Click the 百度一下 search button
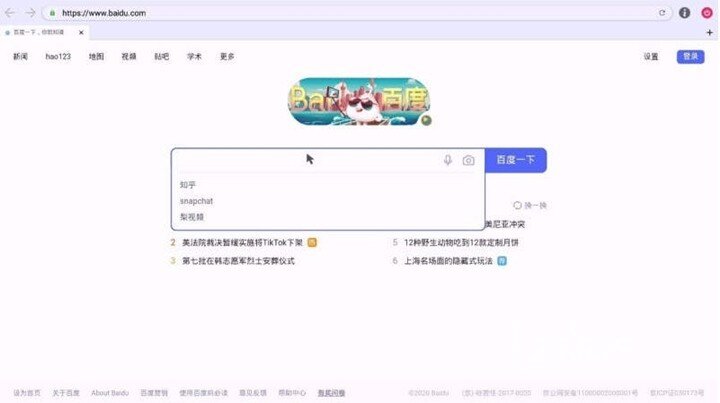This screenshot has height=403, width=720. click(516, 160)
